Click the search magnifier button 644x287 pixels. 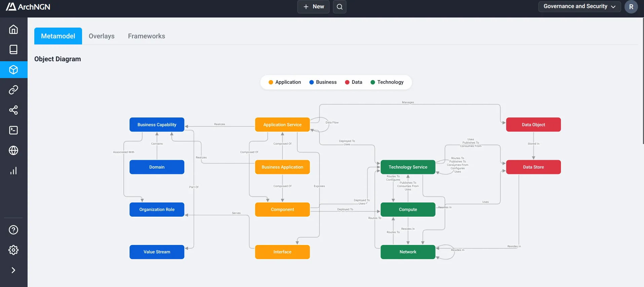(340, 7)
